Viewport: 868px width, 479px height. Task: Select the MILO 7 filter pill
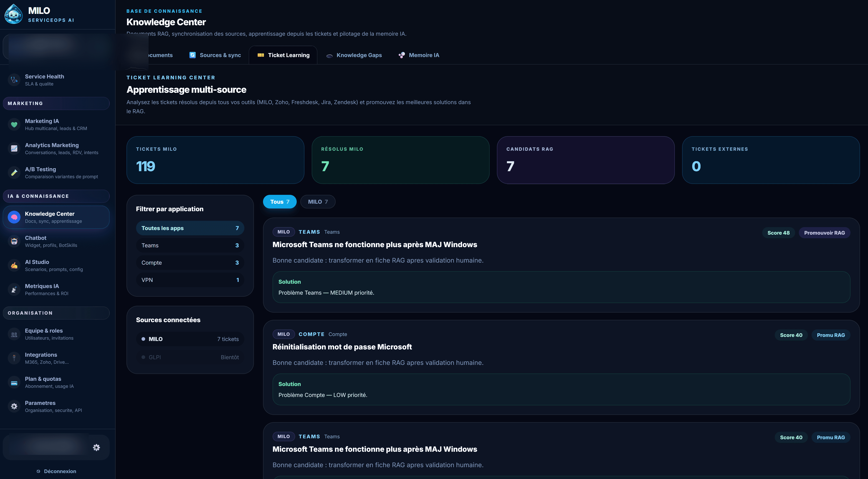click(318, 202)
